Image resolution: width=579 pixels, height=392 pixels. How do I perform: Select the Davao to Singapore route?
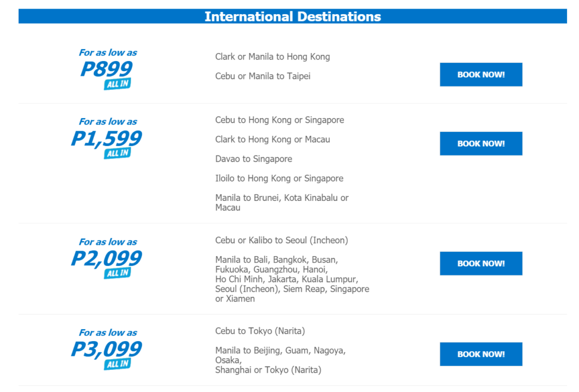click(253, 159)
